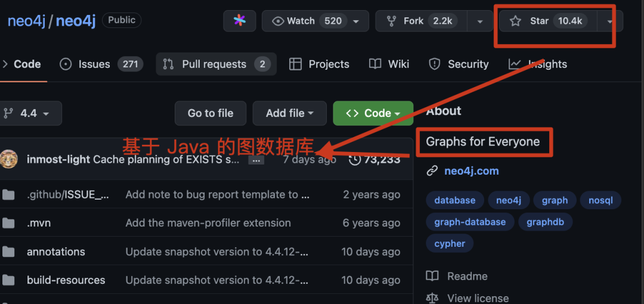644x304 pixels.
Task: Open the build-resources row snapshot version commit
Action: (217, 280)
